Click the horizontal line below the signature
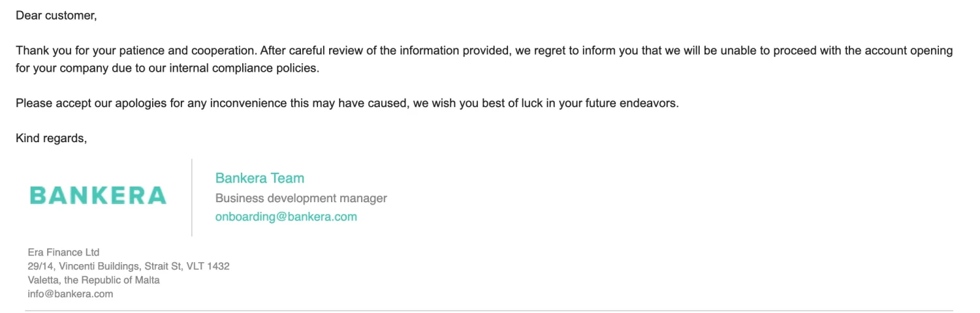Viewport: 980px width, 313px height. tap(489, 310)
